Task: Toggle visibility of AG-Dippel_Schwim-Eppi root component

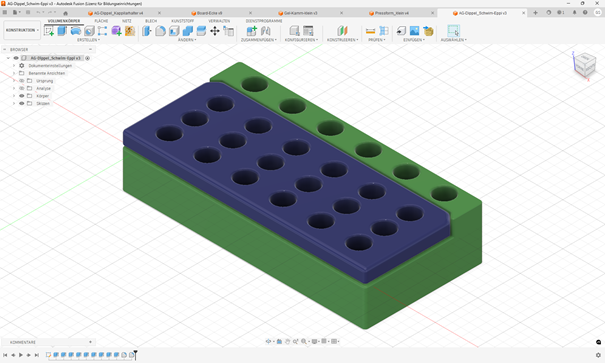Action: coord(16,58)
